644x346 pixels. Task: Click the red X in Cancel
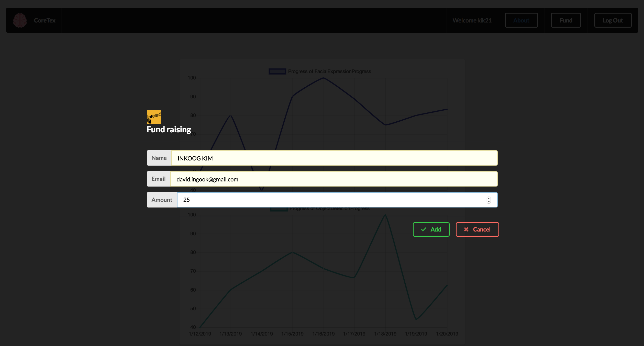[466, 229]
